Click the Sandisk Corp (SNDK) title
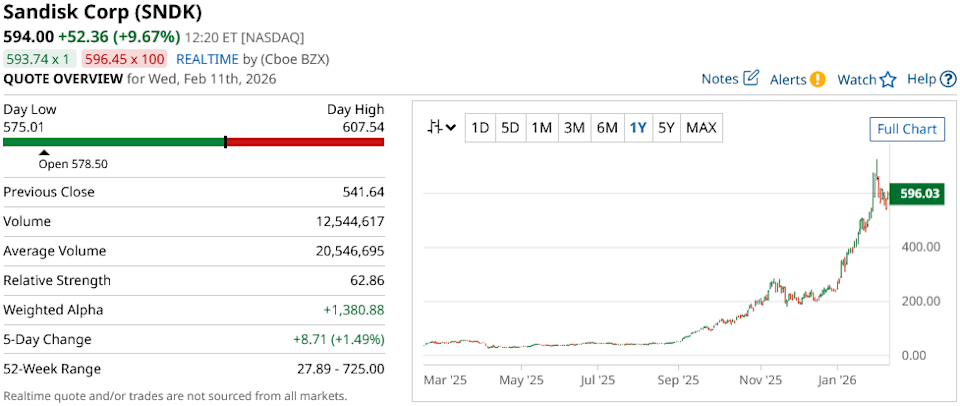The width and height of the screenshot is (960, 406). 103,12
